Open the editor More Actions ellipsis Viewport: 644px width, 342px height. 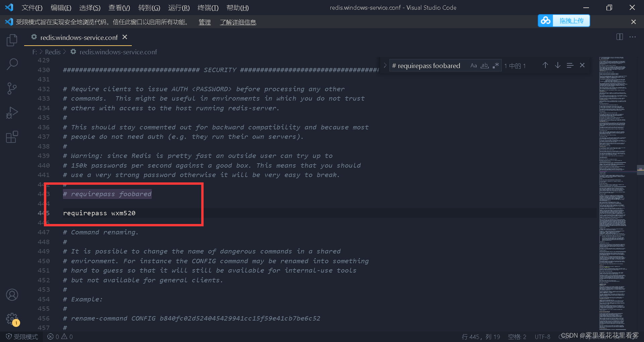(x=633, y=37)
